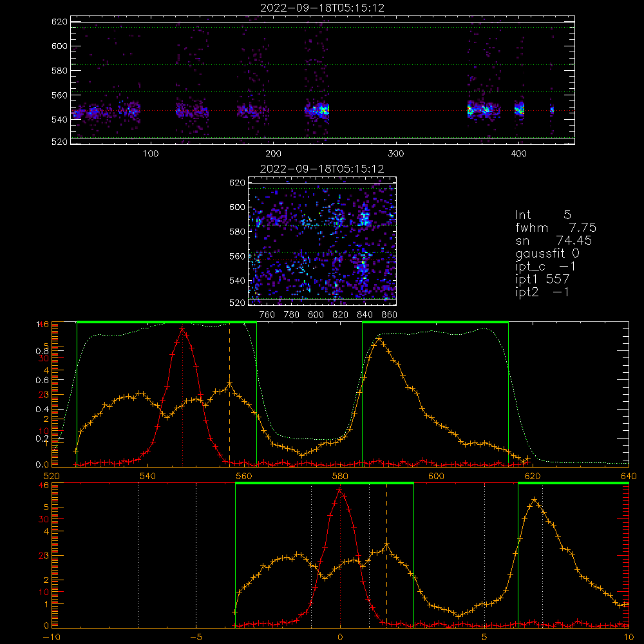
Task: Click the 860 tick label under the middle image
Action: click(390, 315)
